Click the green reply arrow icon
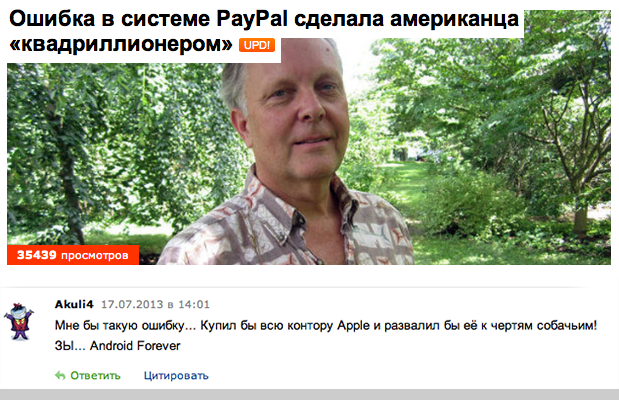The width and height of the screenshot is (619, 400). [x=60, y=376]
